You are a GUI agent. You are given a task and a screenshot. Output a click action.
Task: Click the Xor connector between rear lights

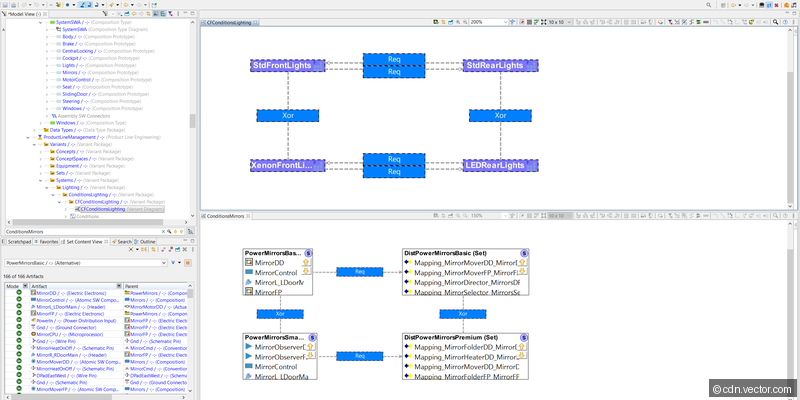(x=501, y=115)
